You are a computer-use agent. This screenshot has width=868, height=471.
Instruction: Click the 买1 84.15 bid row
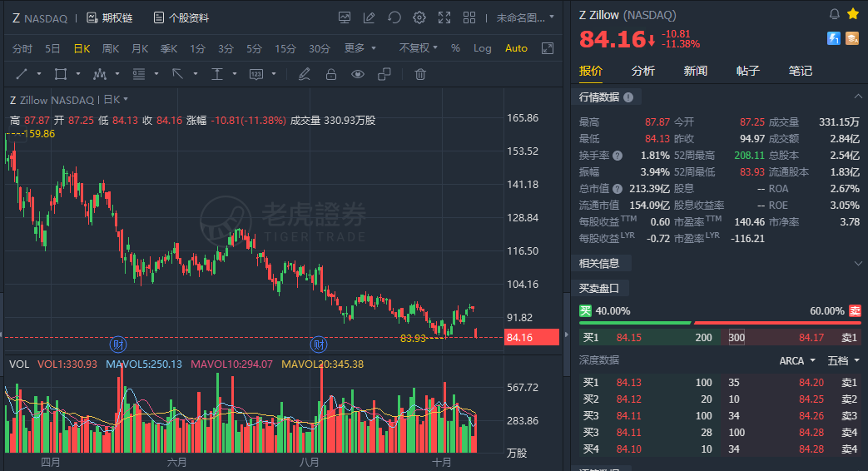click(649, 337)
